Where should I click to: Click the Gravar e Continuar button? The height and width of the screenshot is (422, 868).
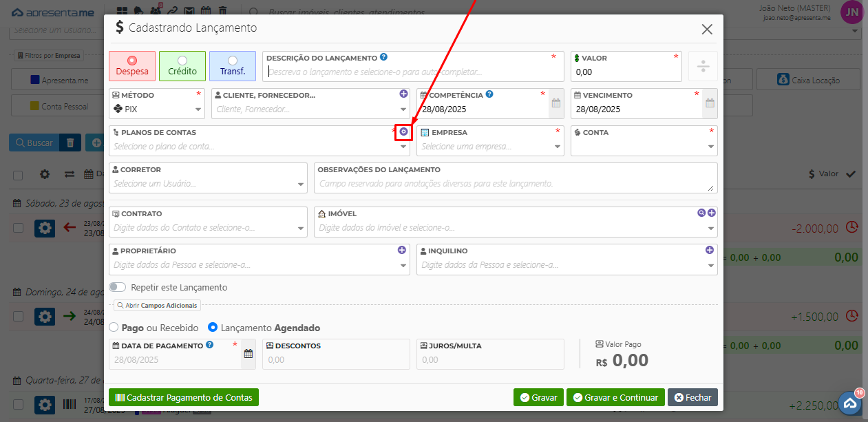coord(615,397)
